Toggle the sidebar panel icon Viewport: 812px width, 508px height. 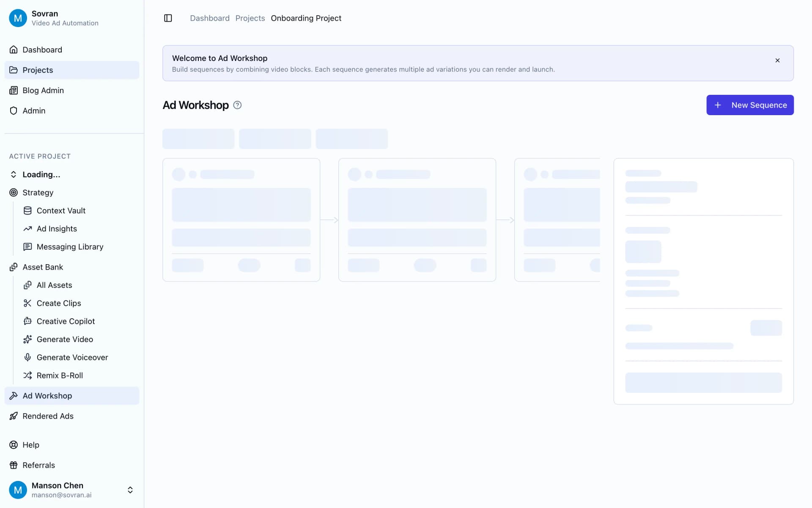(x=168, y=18)
